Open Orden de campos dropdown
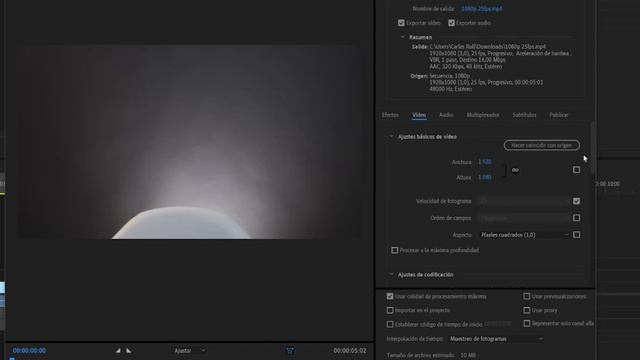The image size is (640, 360). coord(524,218)
